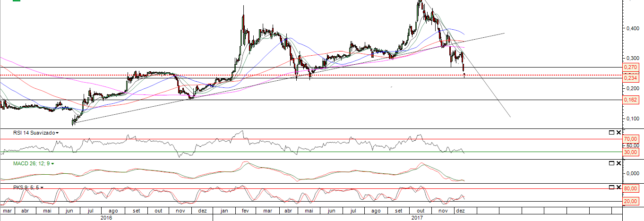Click the out month label under 2017
This screenshot has height=221, width=644.
421,211
